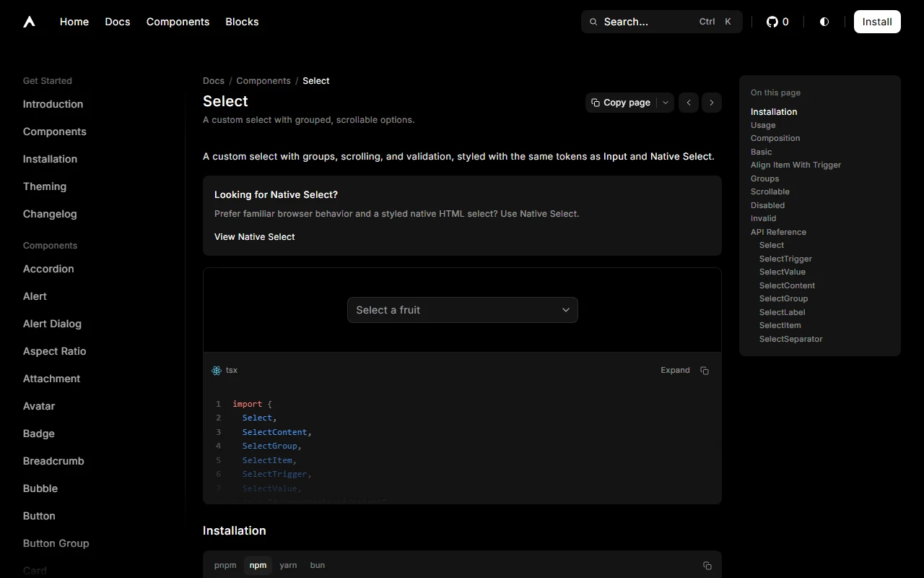Open Theming in the sidebar

tap(45, 186)
